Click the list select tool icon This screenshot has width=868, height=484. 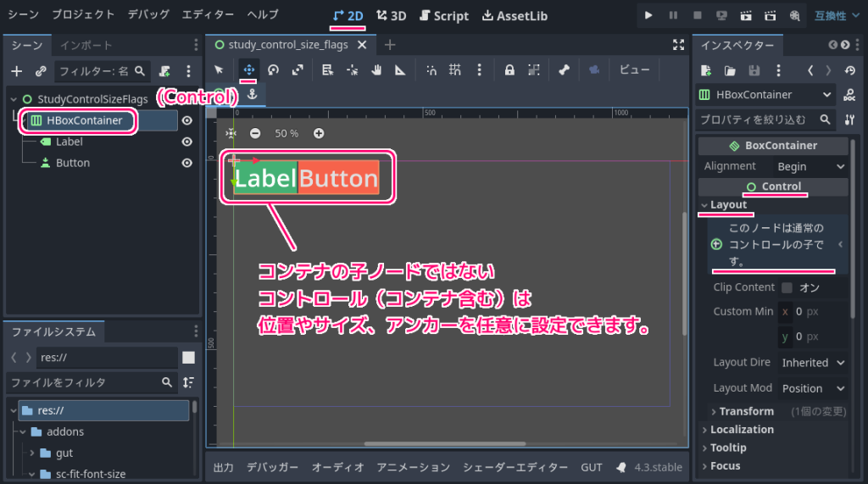pyautogui.click(x=327, y=70)
